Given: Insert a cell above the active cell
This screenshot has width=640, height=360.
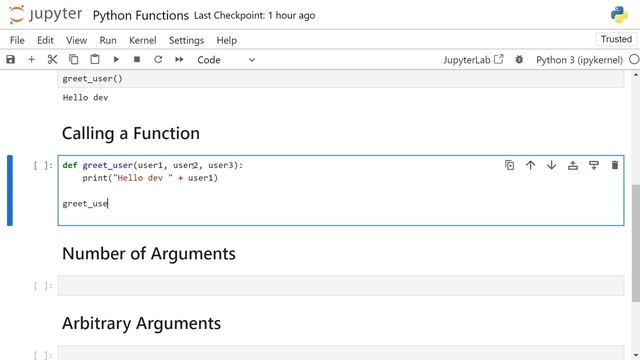Looking at the screenshot, I should click(573, 165).
